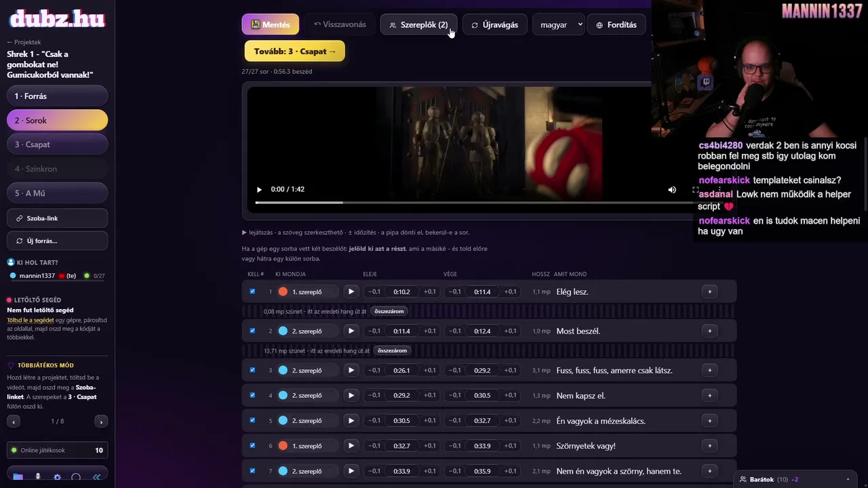Play the line 'Nem én vagyok a szörny, hanem te.'
868x488 pixels.
[351, 470]
